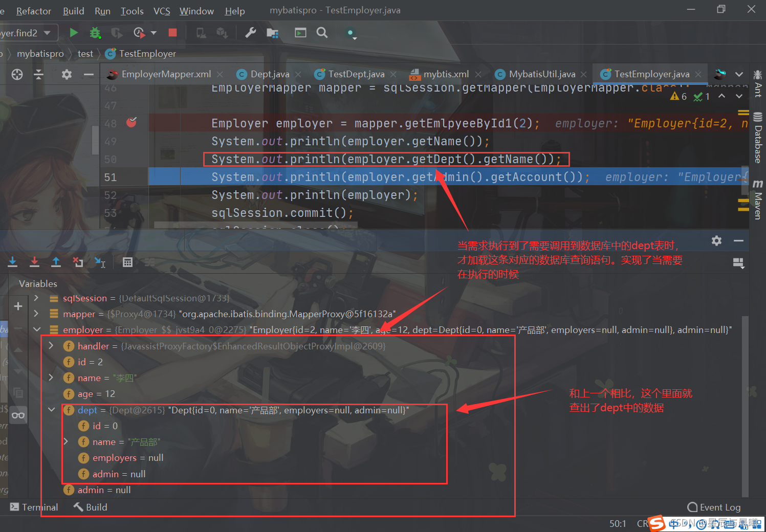Click the 50:1 caret position in status bar

pos(618,523)
